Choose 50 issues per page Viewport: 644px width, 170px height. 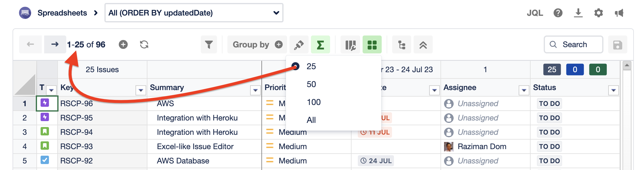click(311, 84)
